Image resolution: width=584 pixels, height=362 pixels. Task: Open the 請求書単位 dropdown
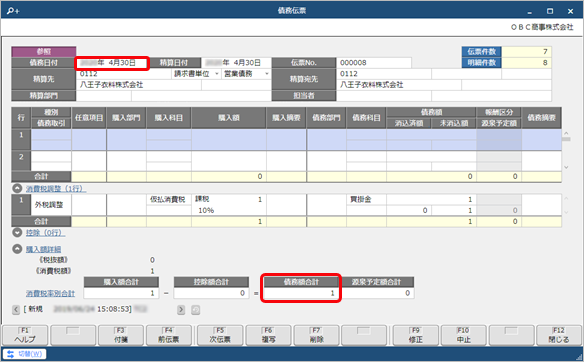217,74
